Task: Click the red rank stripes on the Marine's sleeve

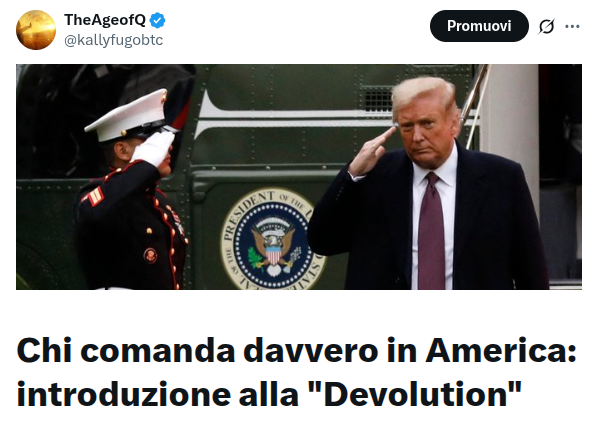Action: tap(94, 196)
